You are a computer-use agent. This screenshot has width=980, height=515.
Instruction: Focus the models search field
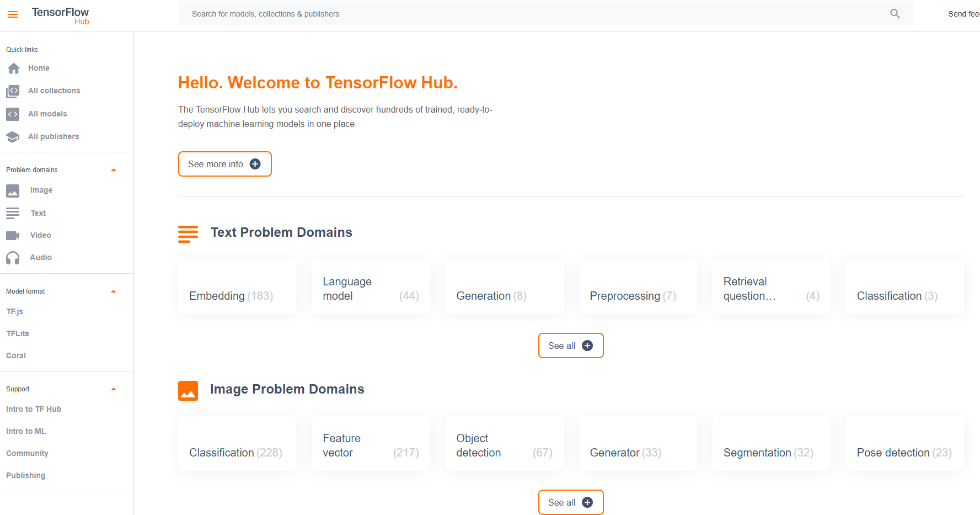[529, 14]
